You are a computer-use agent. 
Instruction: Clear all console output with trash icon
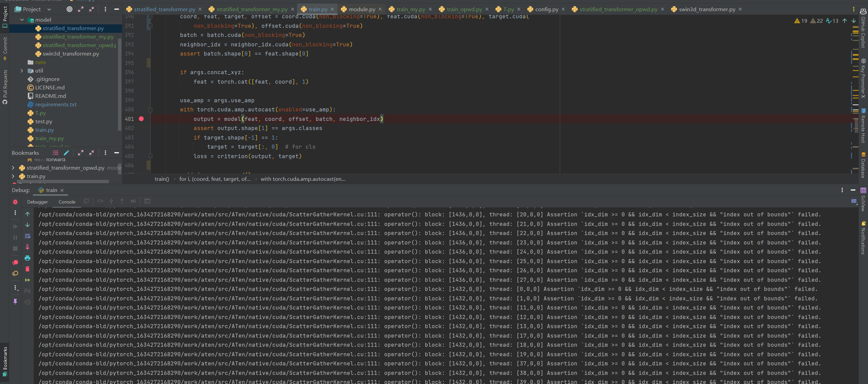pyautogui.click(x=27, y=269)
